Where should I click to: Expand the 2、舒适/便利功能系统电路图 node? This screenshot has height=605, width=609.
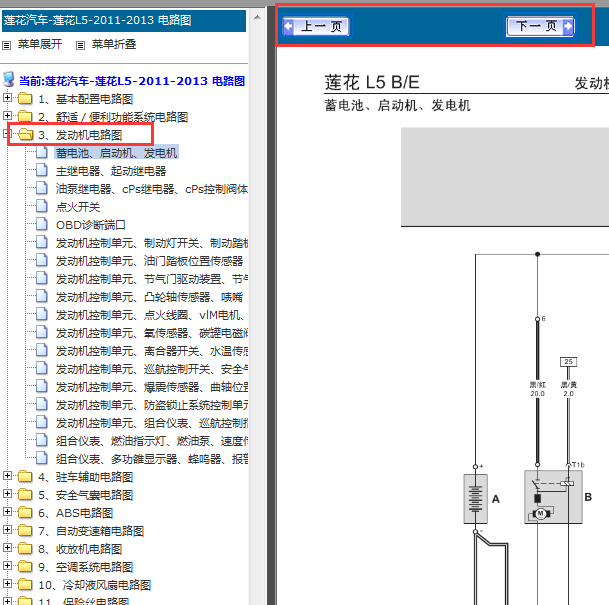[x=7, y=115]
